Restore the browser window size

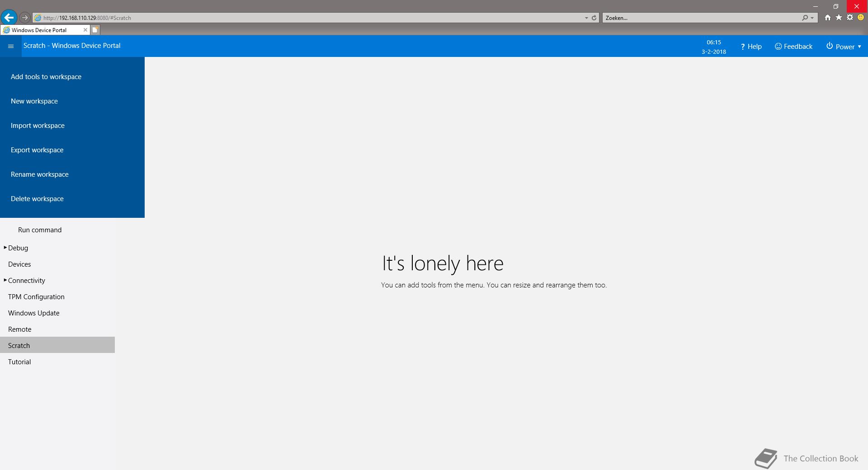(836, 6)
